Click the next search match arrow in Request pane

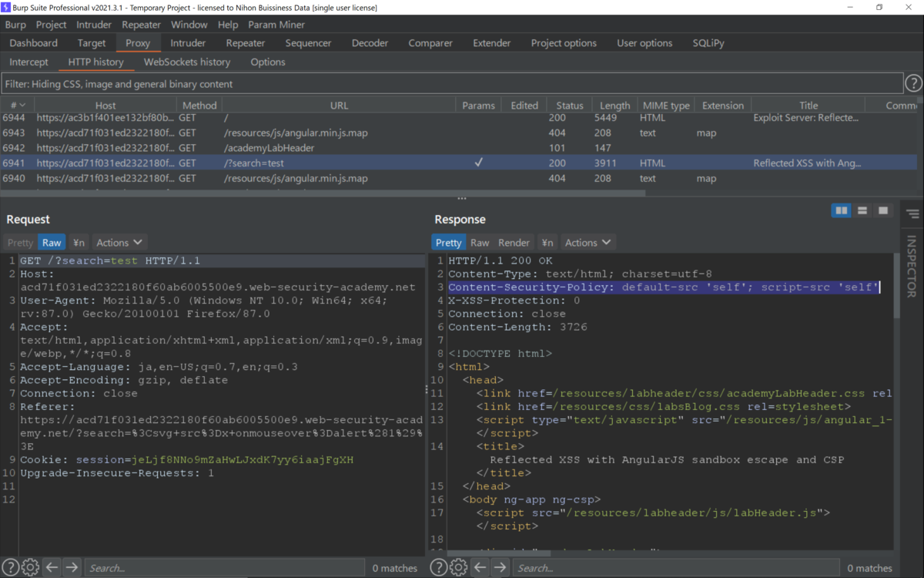coord(71,567)
